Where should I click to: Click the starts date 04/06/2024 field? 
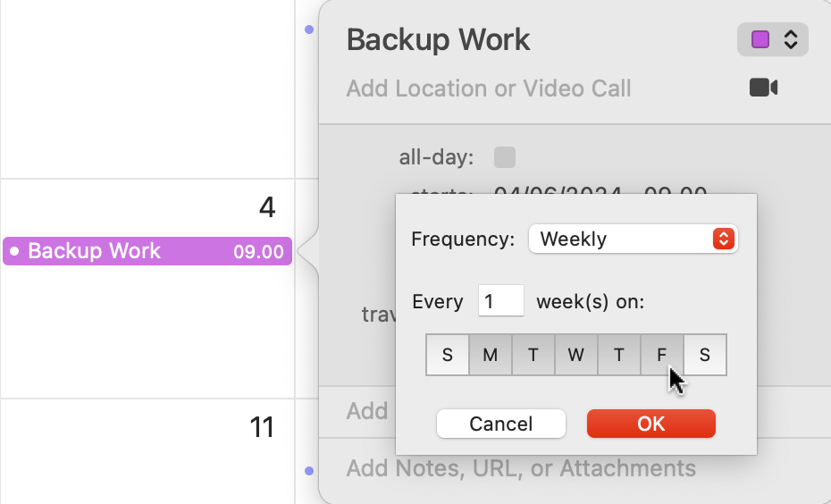(x=547, y=189)
